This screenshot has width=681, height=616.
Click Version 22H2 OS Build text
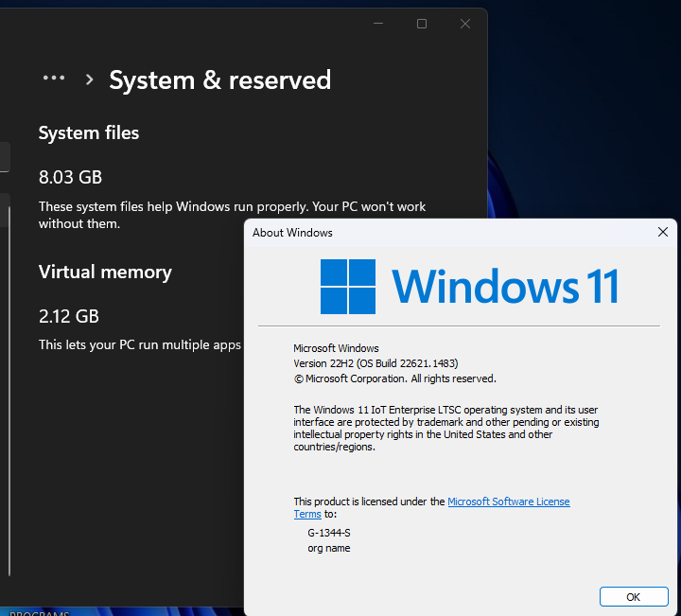tap(375, 363)
